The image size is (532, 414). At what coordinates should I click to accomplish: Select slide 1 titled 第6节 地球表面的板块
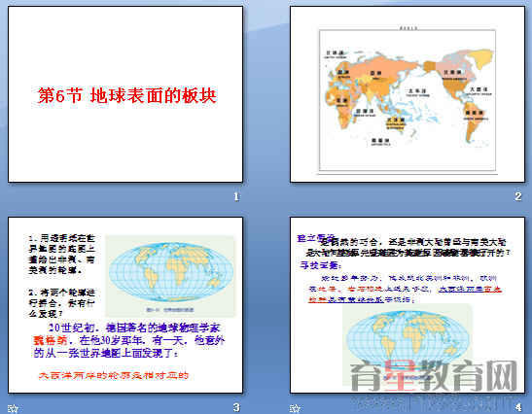click(125, 94)
